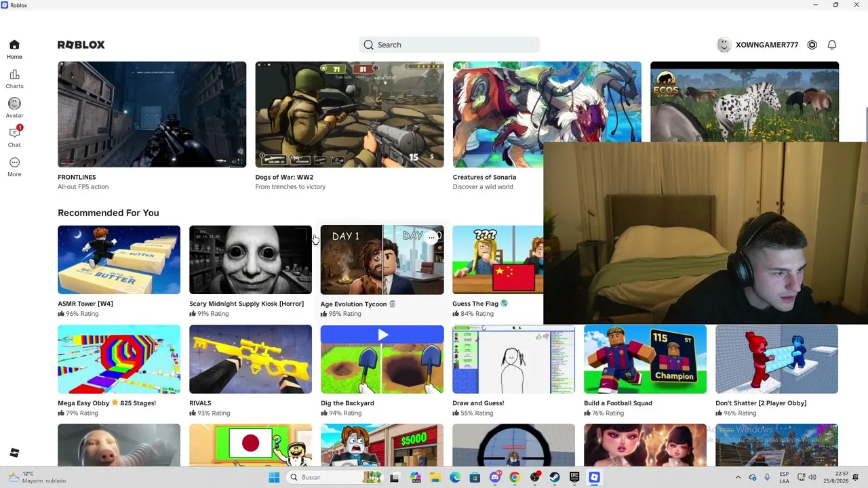Screen dimensions: 868x488
Task: Open Google Chrome from the taskbar
Action: (x=515, y=477)
